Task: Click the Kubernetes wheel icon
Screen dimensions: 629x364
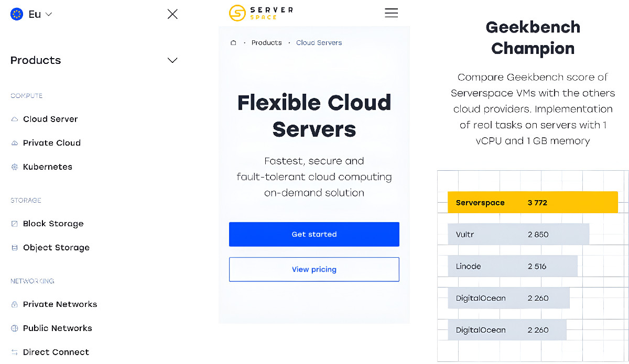Action: [15, 167]
